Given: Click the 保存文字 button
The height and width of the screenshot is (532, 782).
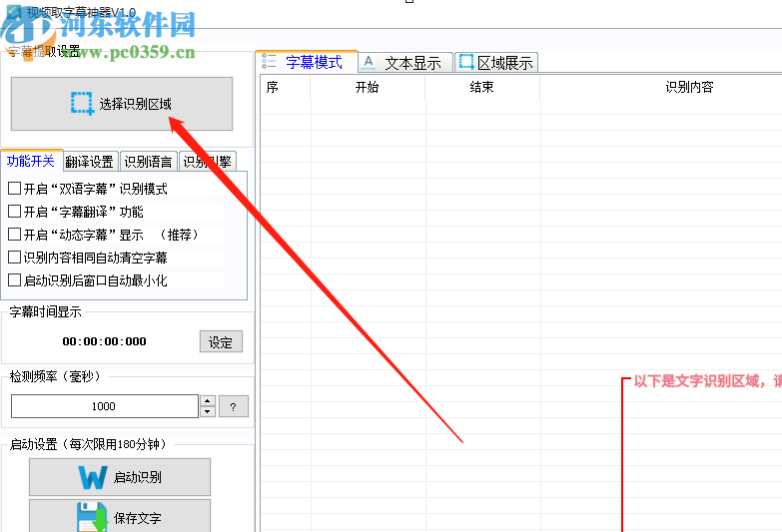Looking at the screenshot, I should click(120, 517).
